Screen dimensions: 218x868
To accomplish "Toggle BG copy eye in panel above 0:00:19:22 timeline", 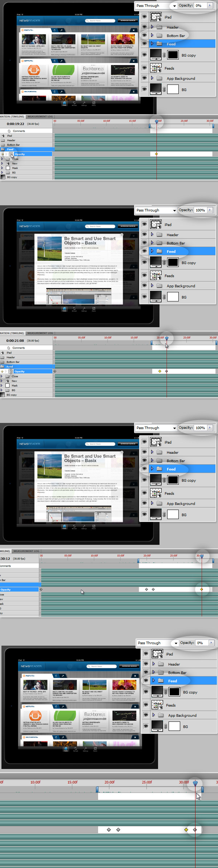I will click(x=145, y=55).
